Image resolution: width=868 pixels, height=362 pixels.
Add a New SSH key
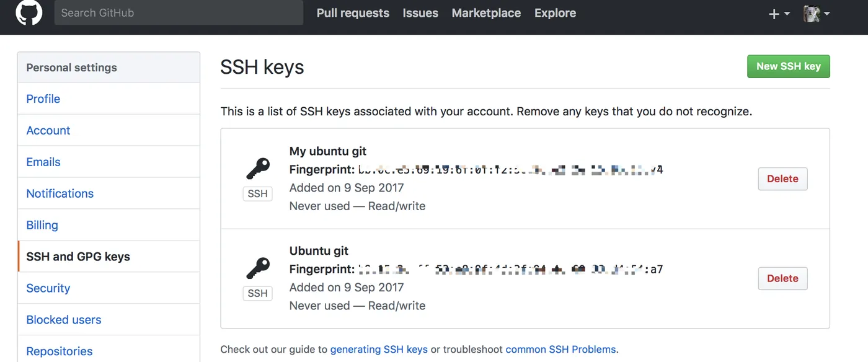pos(788,66)
